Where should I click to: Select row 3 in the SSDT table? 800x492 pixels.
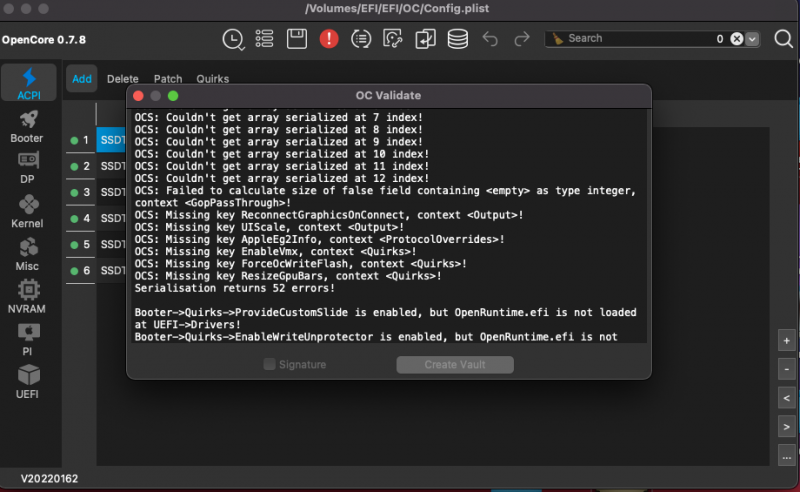pos(110,192)
